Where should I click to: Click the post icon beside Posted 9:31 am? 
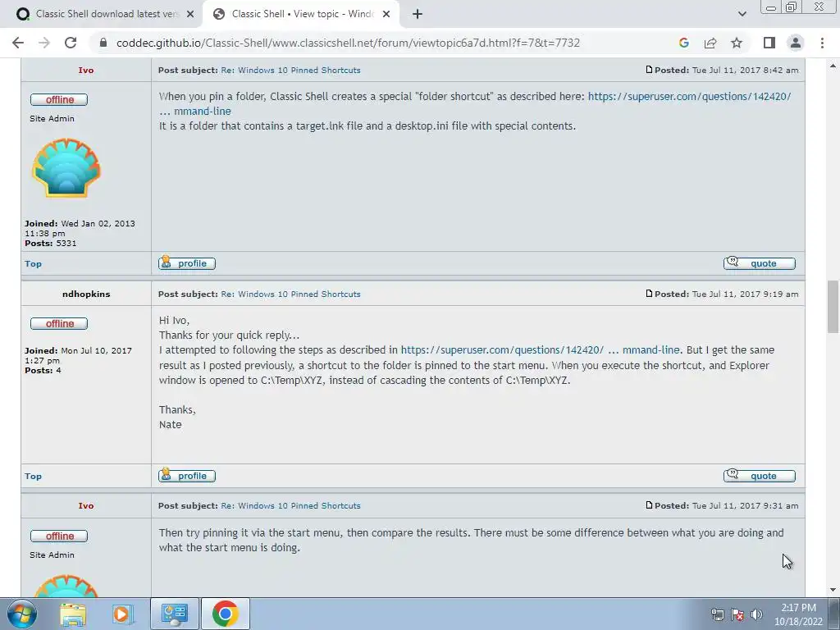649,505
